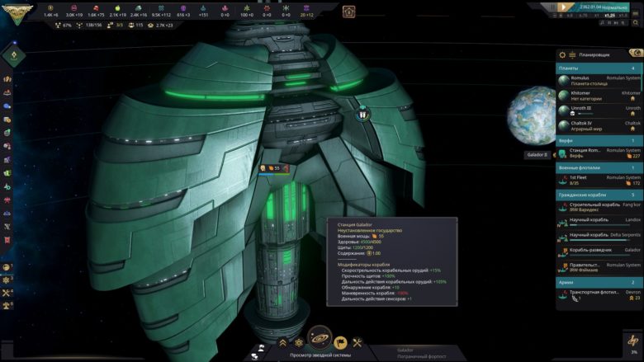Toggle the outliner globe button
The height and width of the screenshot is (362, 644).
point(636,53)
